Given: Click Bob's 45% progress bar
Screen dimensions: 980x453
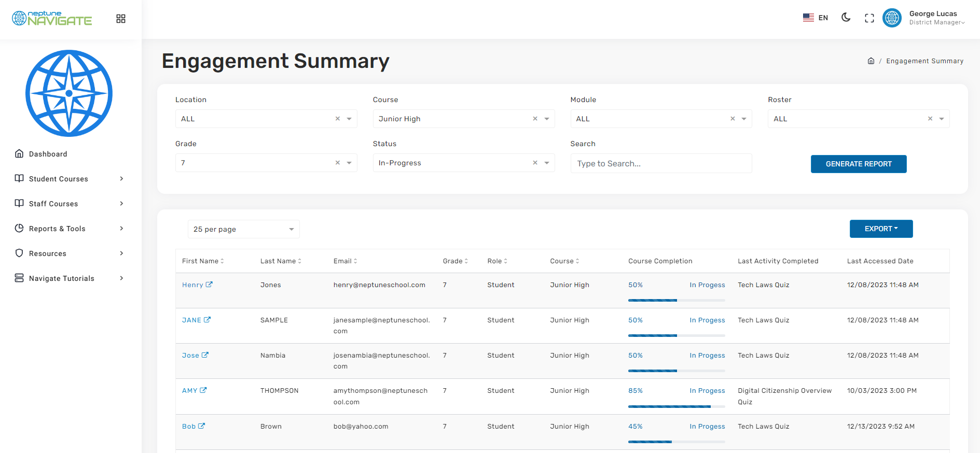Looking at the screenshot, I should click(x=677, y=442).
